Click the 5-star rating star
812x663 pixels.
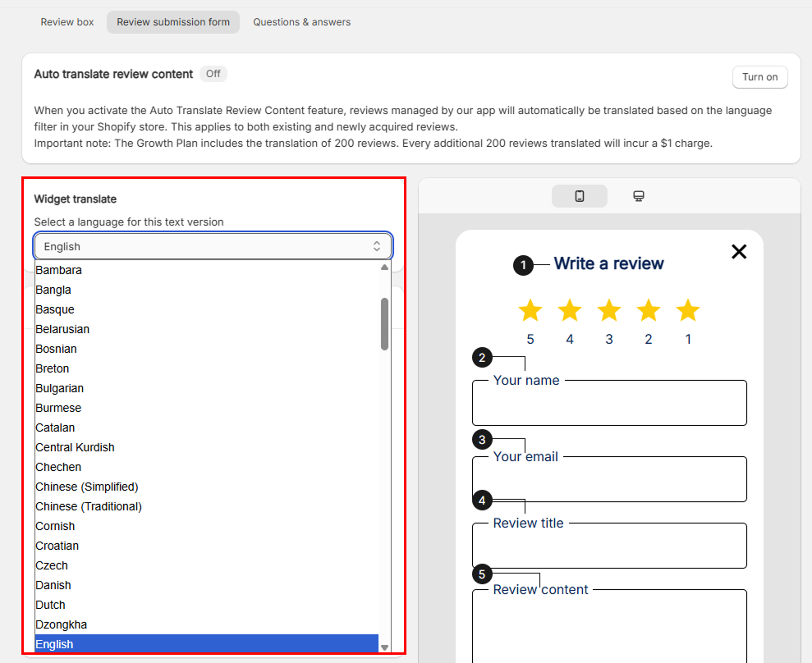pos(530,310)
